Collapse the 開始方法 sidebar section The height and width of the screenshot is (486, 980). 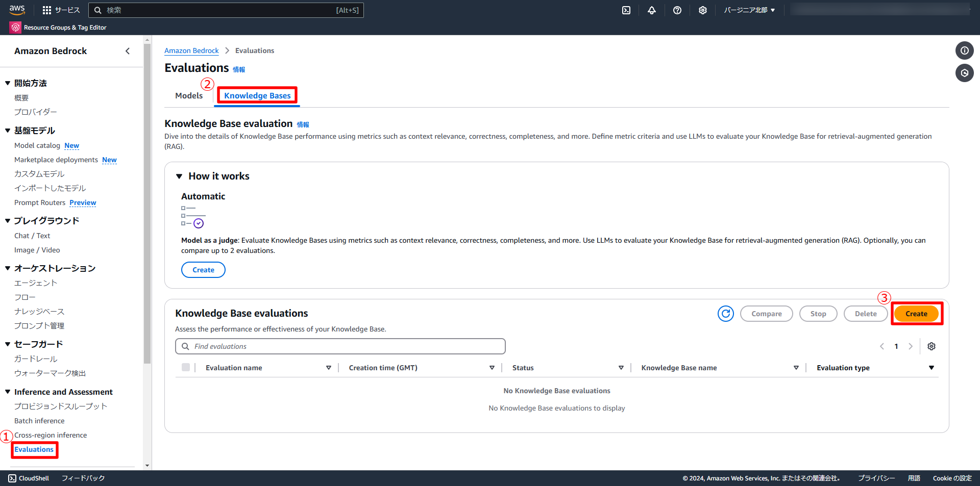pos(8,83)
